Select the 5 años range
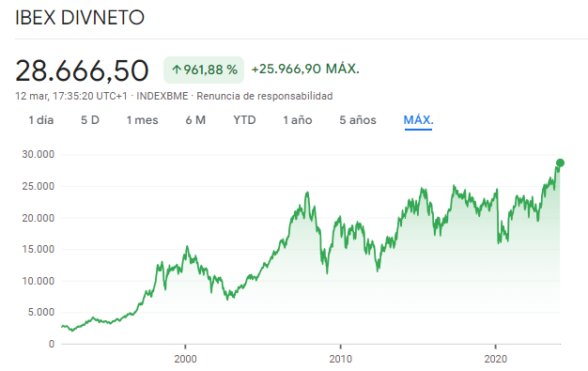The image size is (588, 371). pyautogui.click(x=358, y=120)
